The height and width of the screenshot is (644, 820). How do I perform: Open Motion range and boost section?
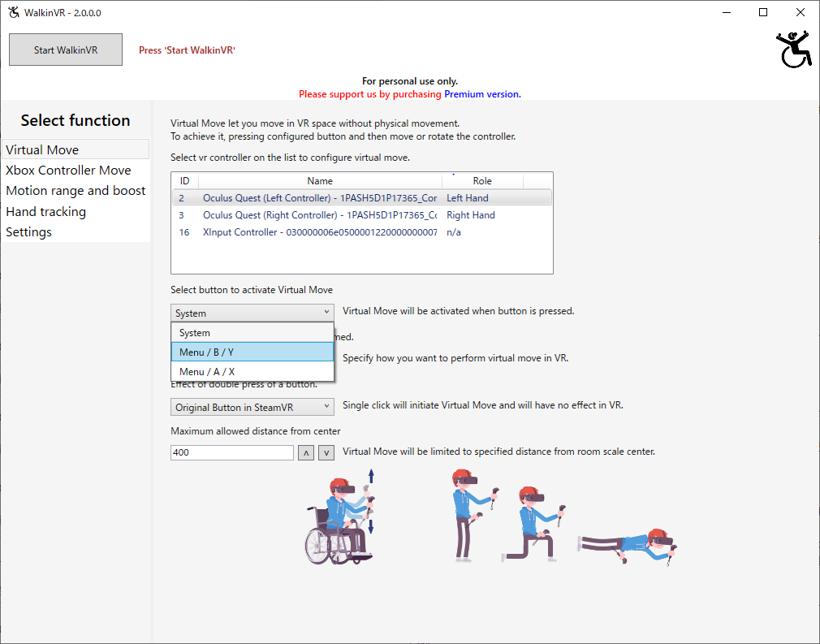click(76, 190)
